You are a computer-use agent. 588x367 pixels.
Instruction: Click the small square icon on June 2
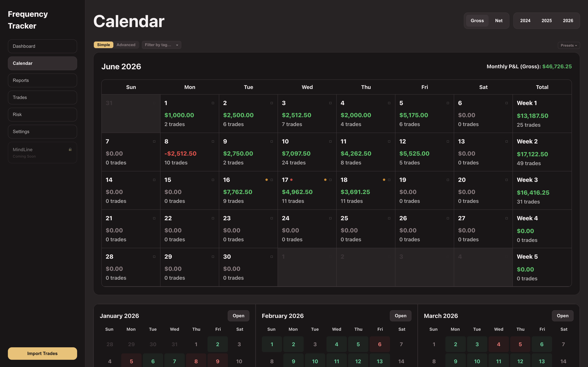(272, 103)
